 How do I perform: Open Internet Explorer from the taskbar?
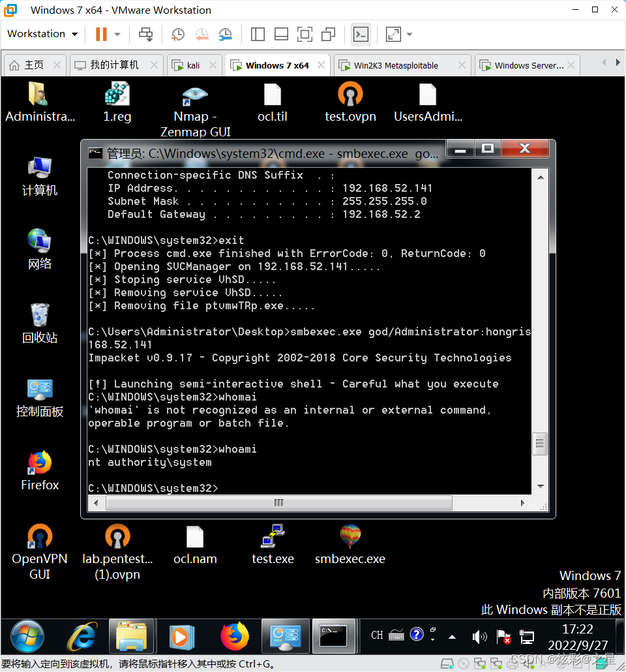point(82,636)
